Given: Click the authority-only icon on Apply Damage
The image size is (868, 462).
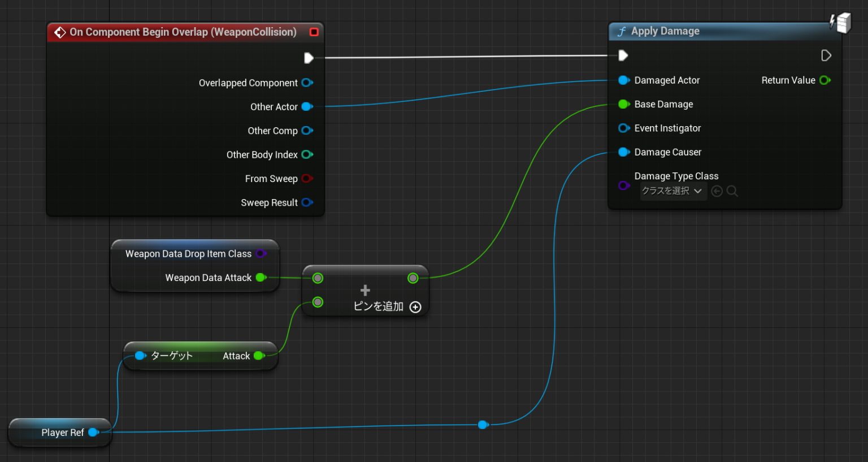Looking at the screenshot, I should click(x=840, y=23).
